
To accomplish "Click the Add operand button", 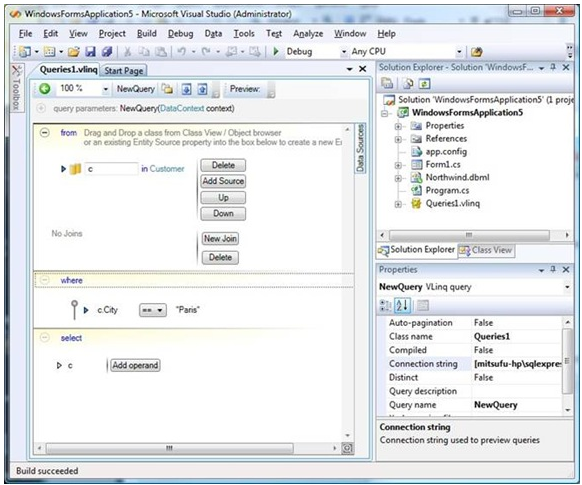I will [x=135, y=365].
